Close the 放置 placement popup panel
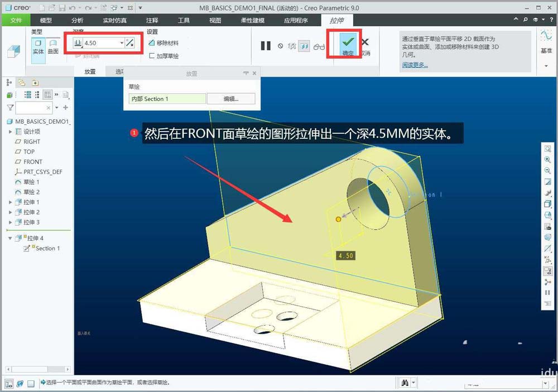The height and width of the screenshot is (392, 558). tap(254, 73)
